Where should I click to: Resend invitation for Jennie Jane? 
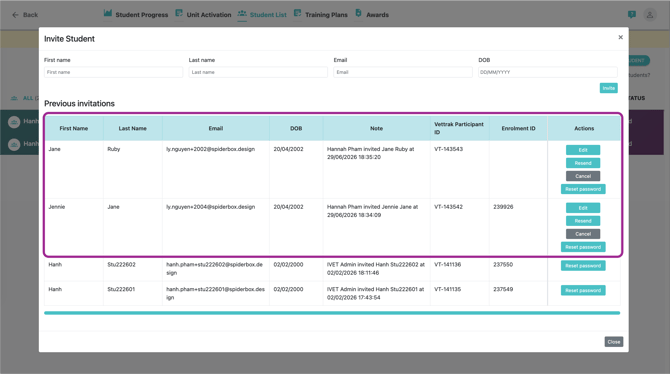[583, 221]
